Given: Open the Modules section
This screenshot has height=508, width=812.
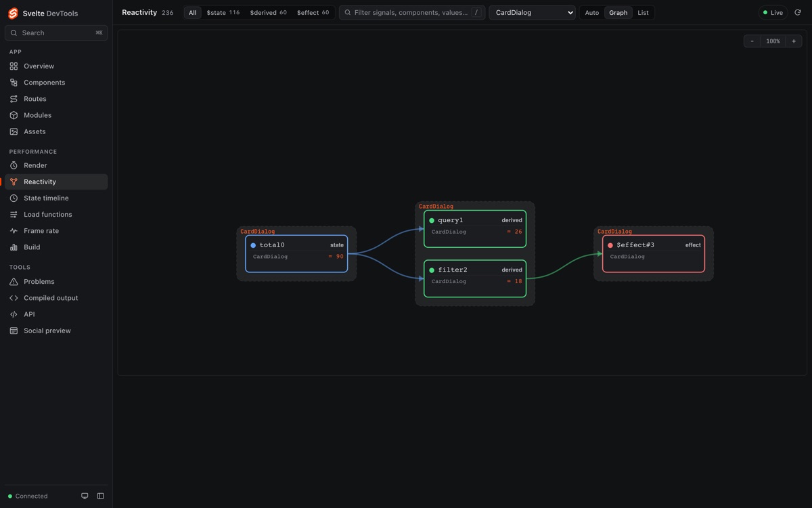Looking at the screenshot, I should click(56, 115).
